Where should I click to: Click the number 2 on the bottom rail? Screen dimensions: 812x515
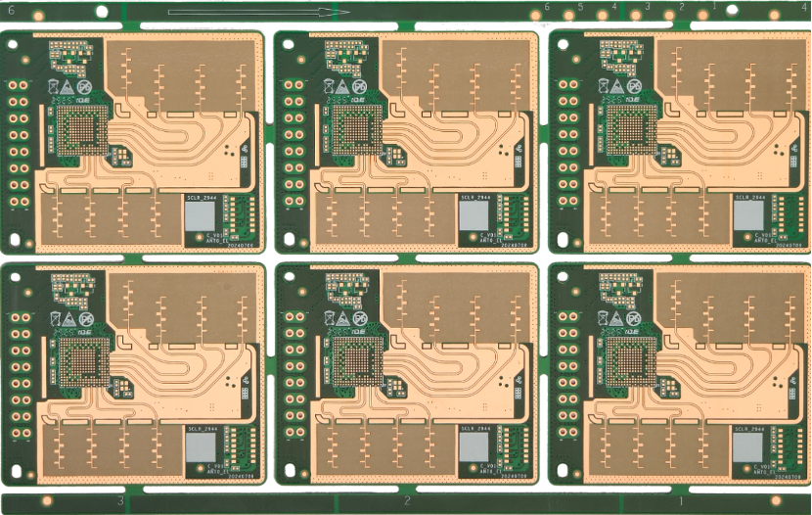coord(407,500)
